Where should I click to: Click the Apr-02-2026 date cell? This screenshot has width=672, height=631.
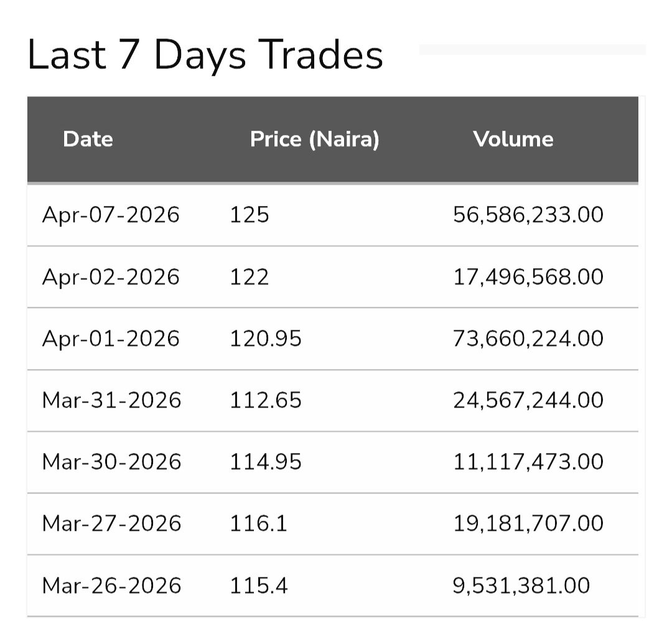[x=111, y=276]
